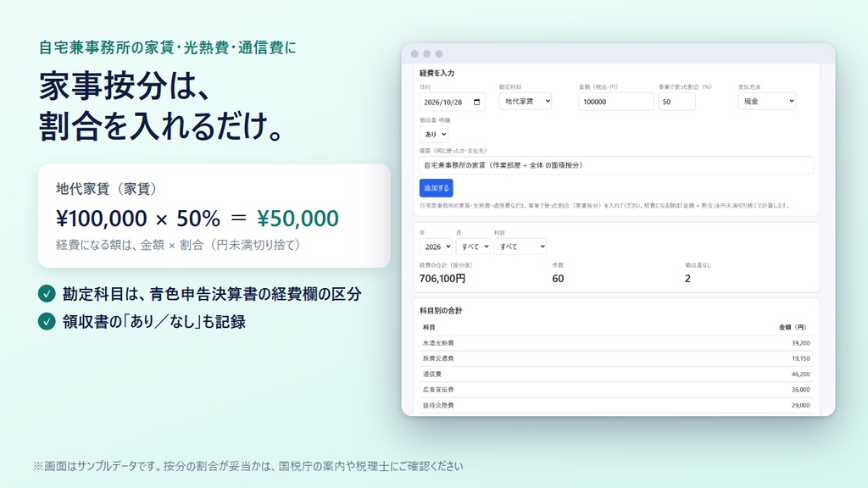868x488 pixels.
Task: Click the 広告宣伝費 row label
Action: [x=438, y=390]
